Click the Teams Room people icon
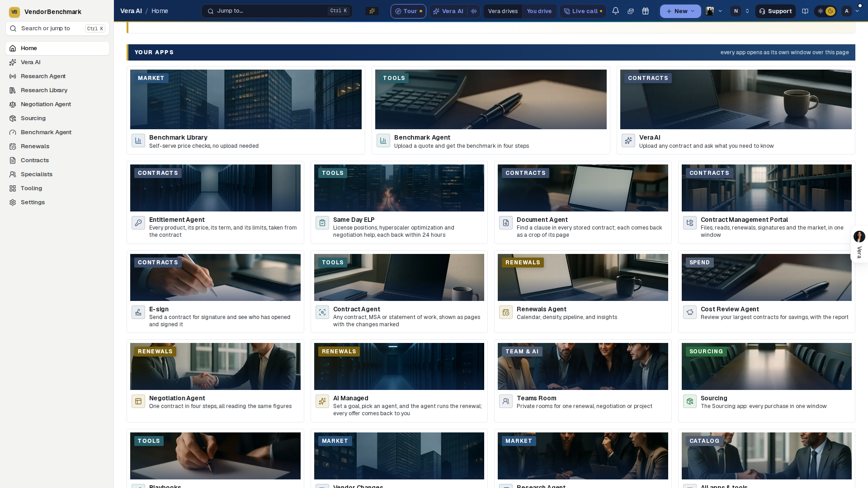The width and height of the screenshot is (868, 488). (506, 401)
